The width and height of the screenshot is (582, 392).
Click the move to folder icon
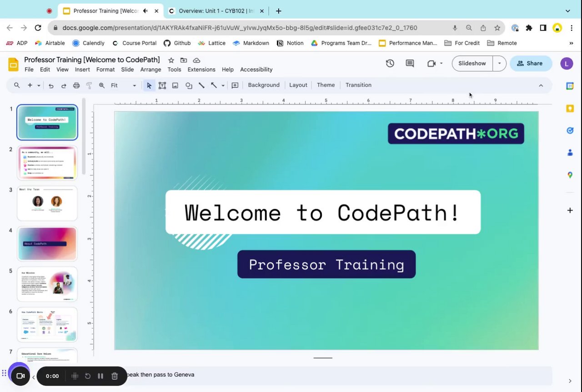(x=184, y=60)
